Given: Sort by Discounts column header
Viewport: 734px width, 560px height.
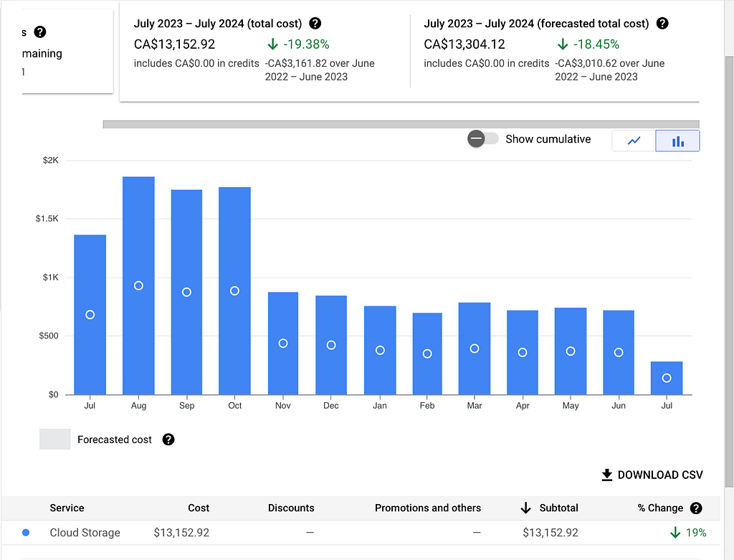Looking at the screenshot, I should [291, 508].
